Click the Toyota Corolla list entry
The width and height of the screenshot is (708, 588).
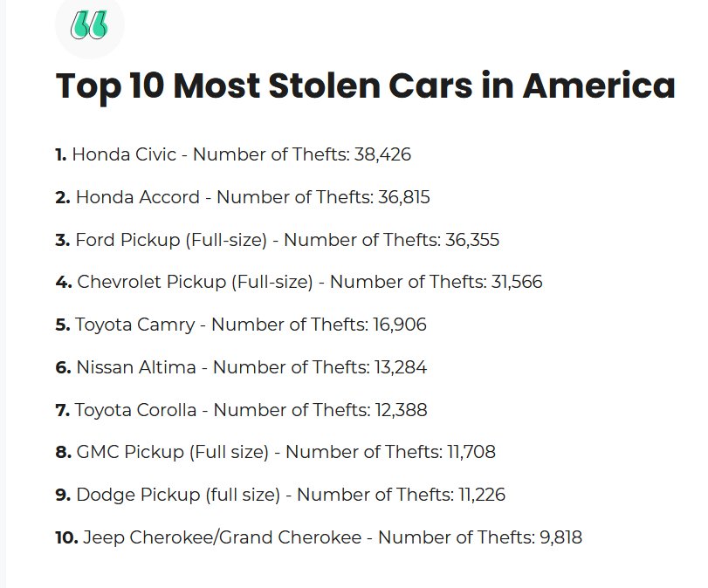(x=241, y=410)
